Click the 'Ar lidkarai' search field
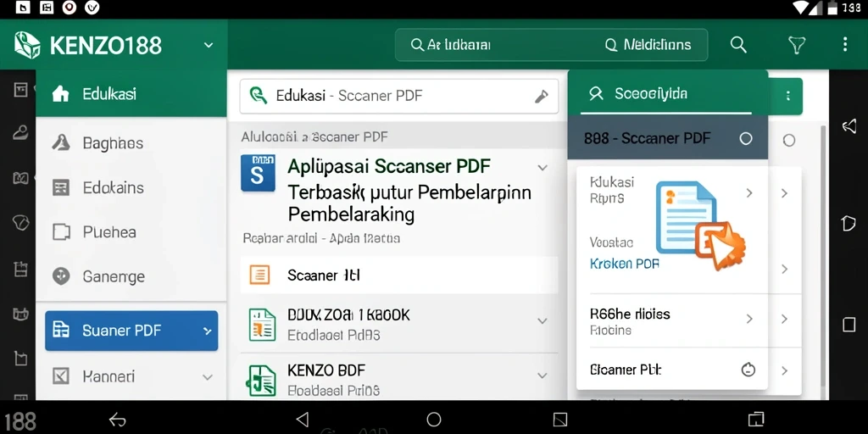 [451, 45]
